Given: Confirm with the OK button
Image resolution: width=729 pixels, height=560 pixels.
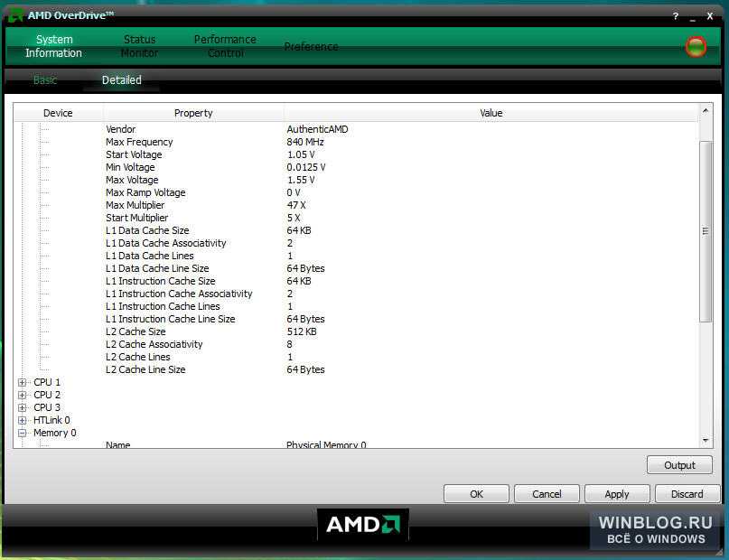Looking at the screenshot, I should tap(476, 494).
